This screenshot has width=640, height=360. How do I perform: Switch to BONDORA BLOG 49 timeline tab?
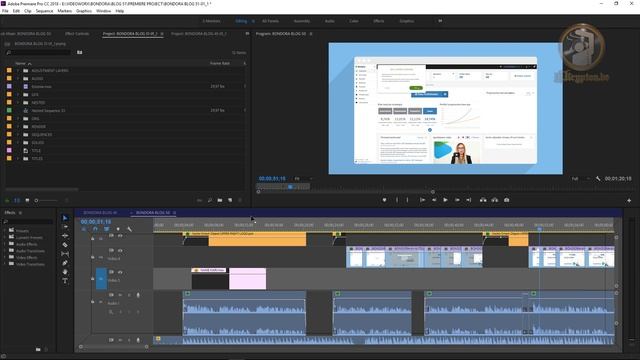pyautogui.click(x=100, y=213)
